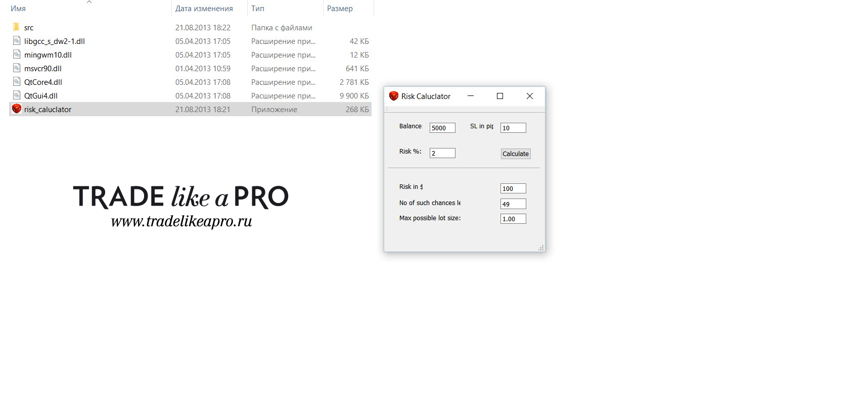Click the libgcc_s_dw2-1.dll file icon
Viewport: 868px width, 397px height.
17,40
